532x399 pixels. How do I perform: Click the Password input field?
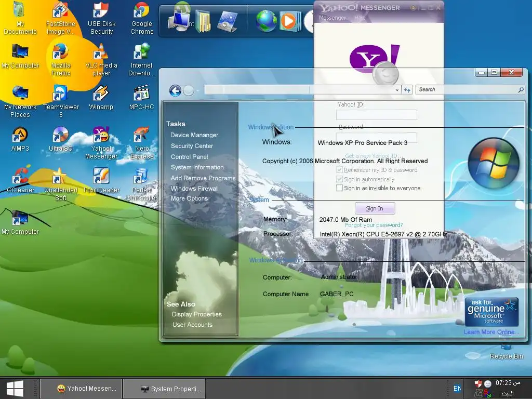(x=376, y=137)
